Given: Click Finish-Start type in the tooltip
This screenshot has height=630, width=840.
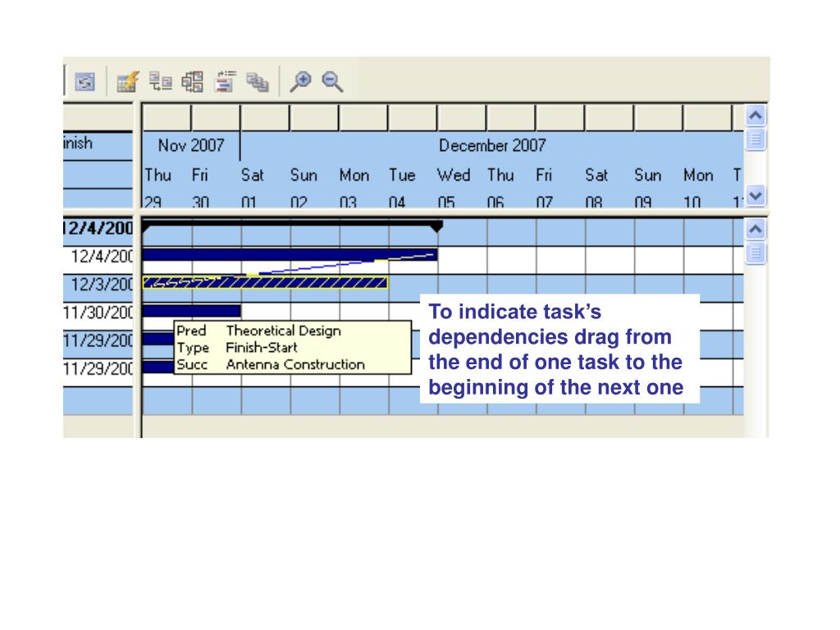Looking at the screenshot, I should tap(262, 348).
